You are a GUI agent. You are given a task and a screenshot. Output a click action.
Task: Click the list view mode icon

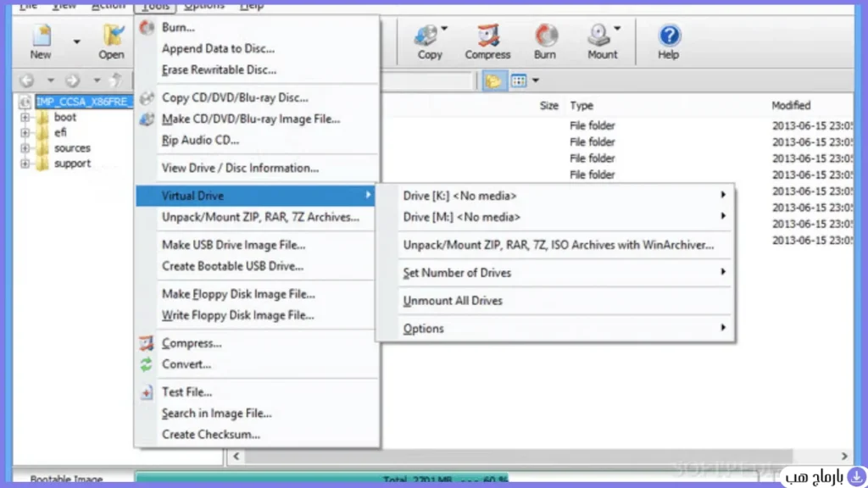pos(520,80)
